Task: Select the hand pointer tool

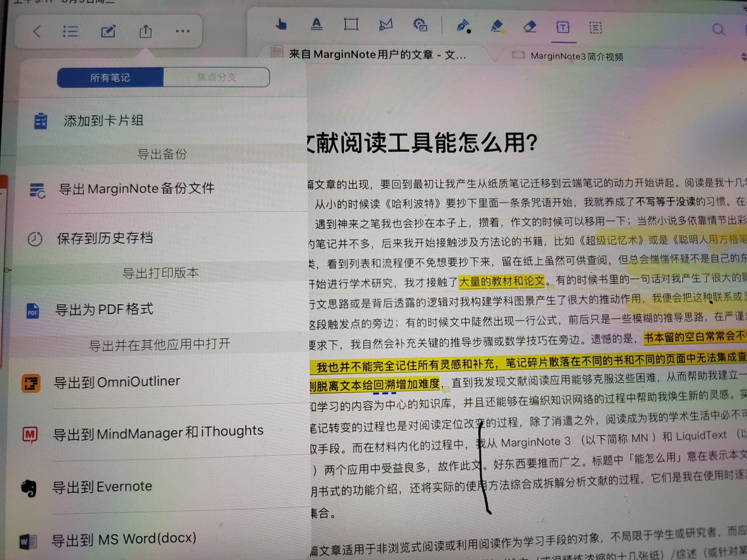Action: 281,24
